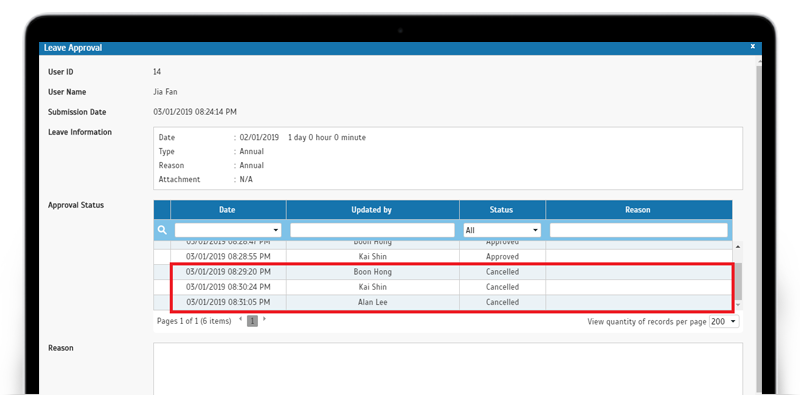Click the Pages 1 of 1 (6 items) text
The height and width of the screenshot is (395, 800).
(194, 321)
